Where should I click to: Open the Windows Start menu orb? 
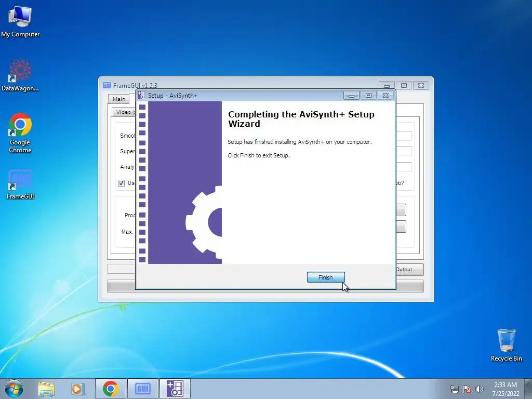click(14, 389)
